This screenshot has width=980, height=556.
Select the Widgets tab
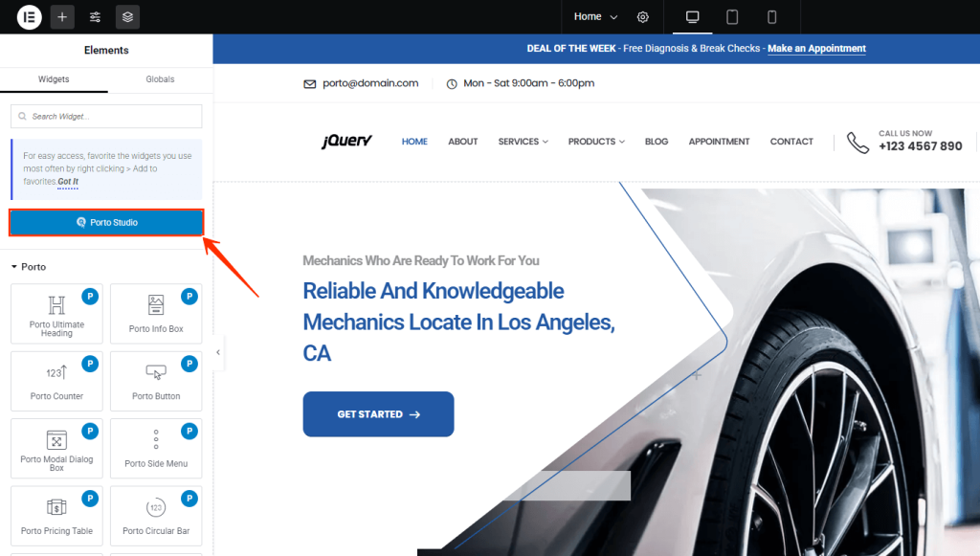point(54,79)
